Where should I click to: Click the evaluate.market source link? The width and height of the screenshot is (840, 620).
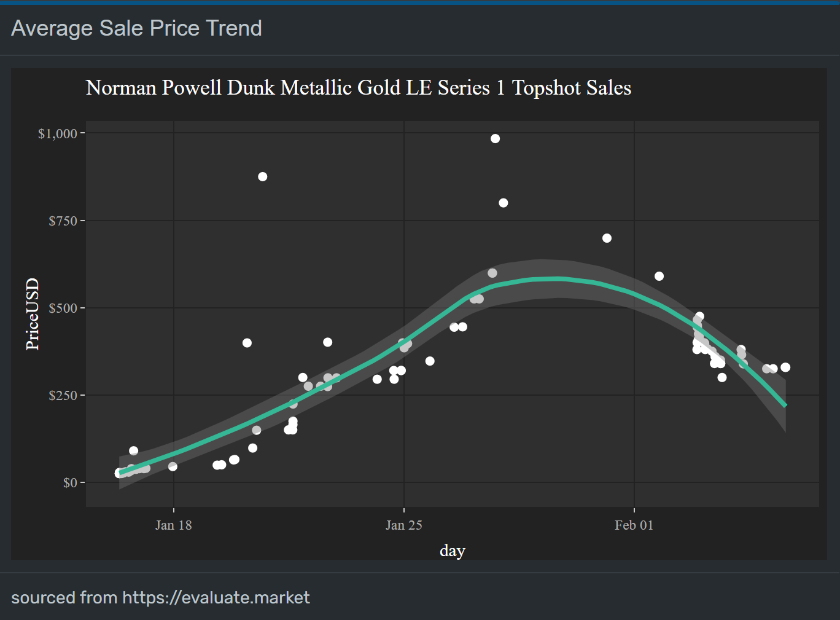pos(216,597)
